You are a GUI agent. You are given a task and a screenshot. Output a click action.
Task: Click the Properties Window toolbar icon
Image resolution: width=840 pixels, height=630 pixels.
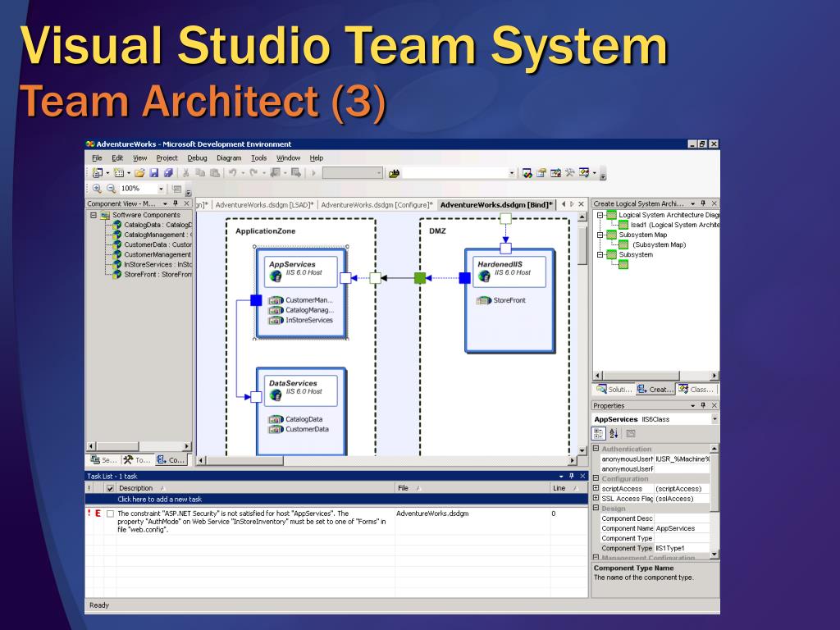(x=541, y=173)
